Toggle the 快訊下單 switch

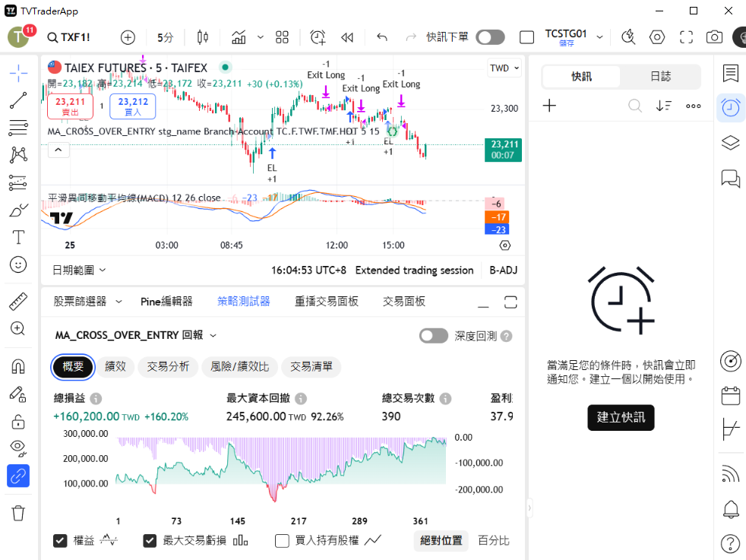point(490,37)
